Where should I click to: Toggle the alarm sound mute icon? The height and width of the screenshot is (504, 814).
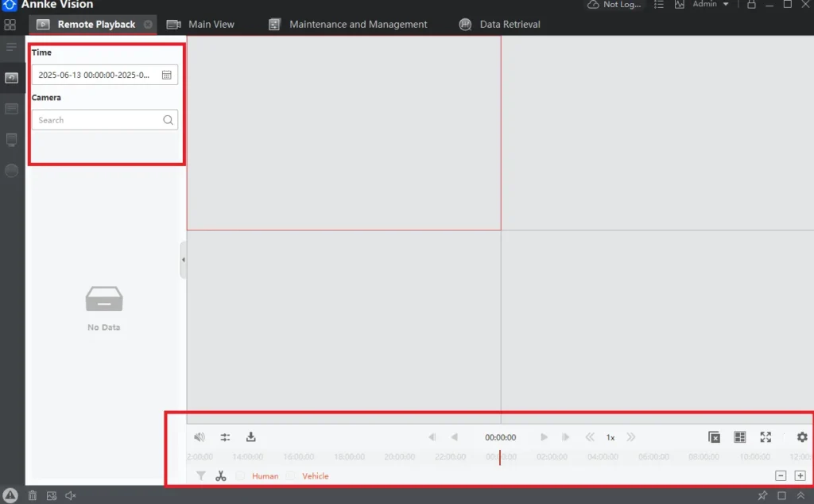point(71,496)
